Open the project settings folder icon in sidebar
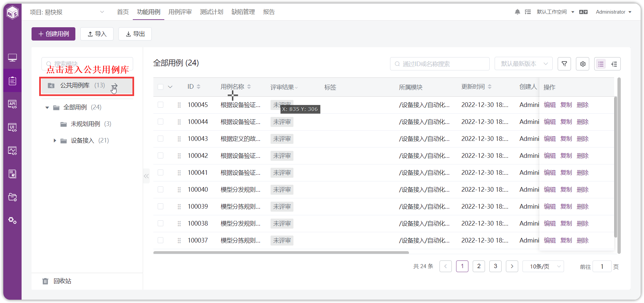Image resolution: width=644 pixels, height=303 pixels. click(x=12, y=197)
